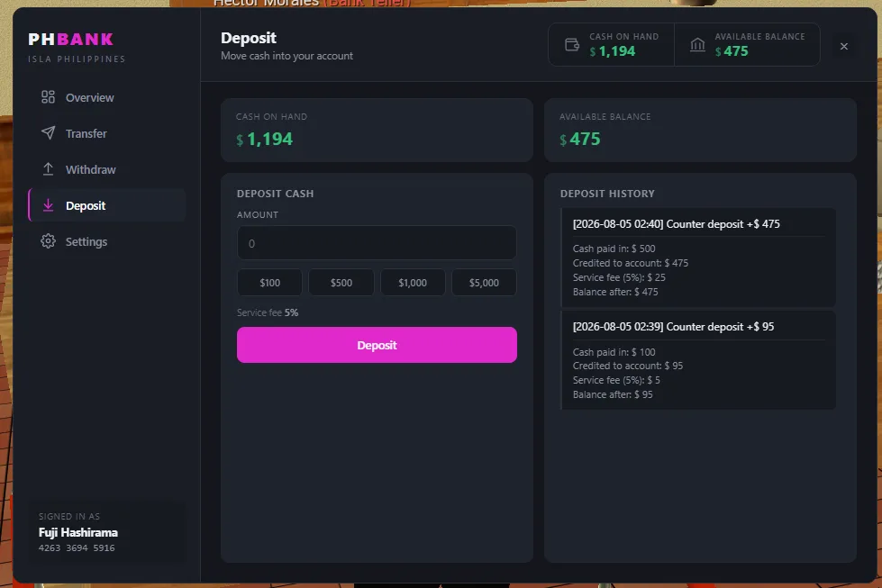The image size is (882, 588).
Task: Click the Settings gear icon
Action: click(48, 241)
